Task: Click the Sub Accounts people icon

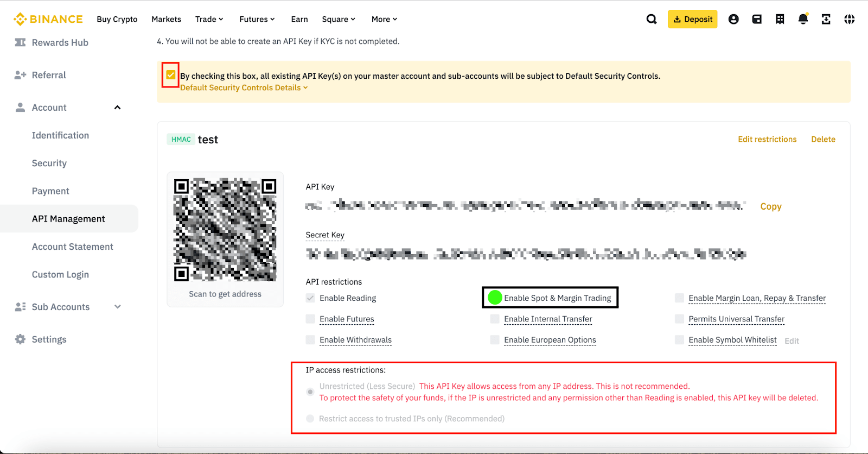Action: coord(20,307)
